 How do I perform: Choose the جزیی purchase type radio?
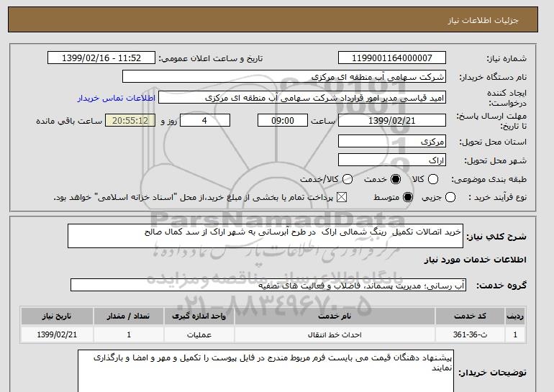tap(450, 197)
